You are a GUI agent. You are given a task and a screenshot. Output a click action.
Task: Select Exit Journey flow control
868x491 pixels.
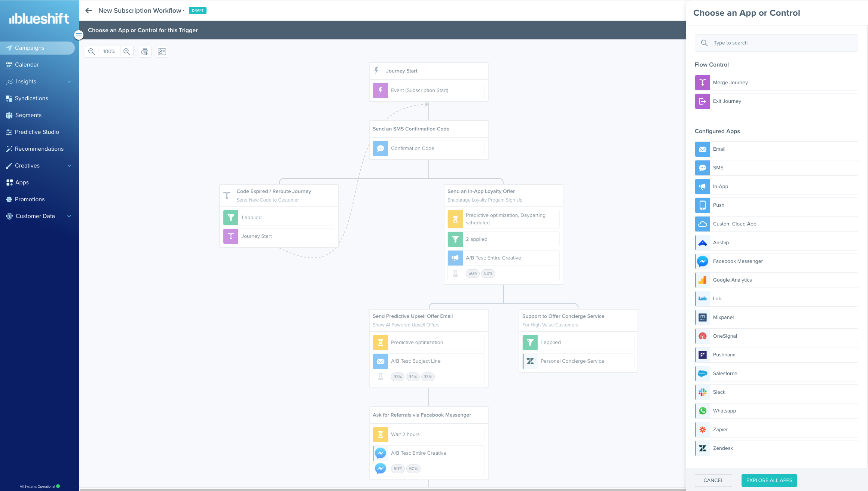click(776, 101)
